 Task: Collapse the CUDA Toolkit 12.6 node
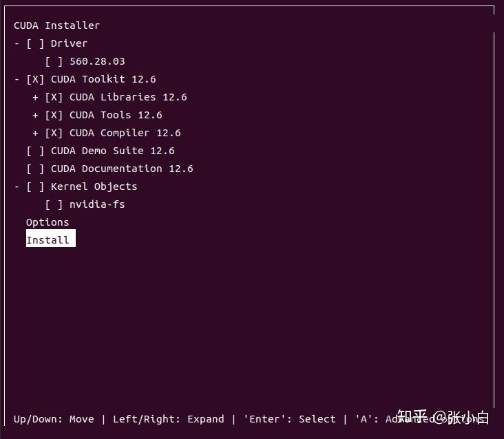tap(17, 79)
